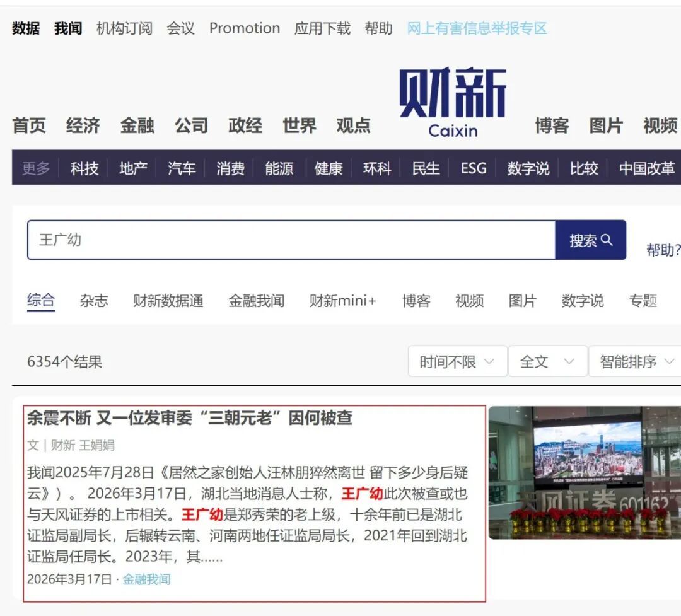Switch to the 财新mini+ tab

click(342, 301)
